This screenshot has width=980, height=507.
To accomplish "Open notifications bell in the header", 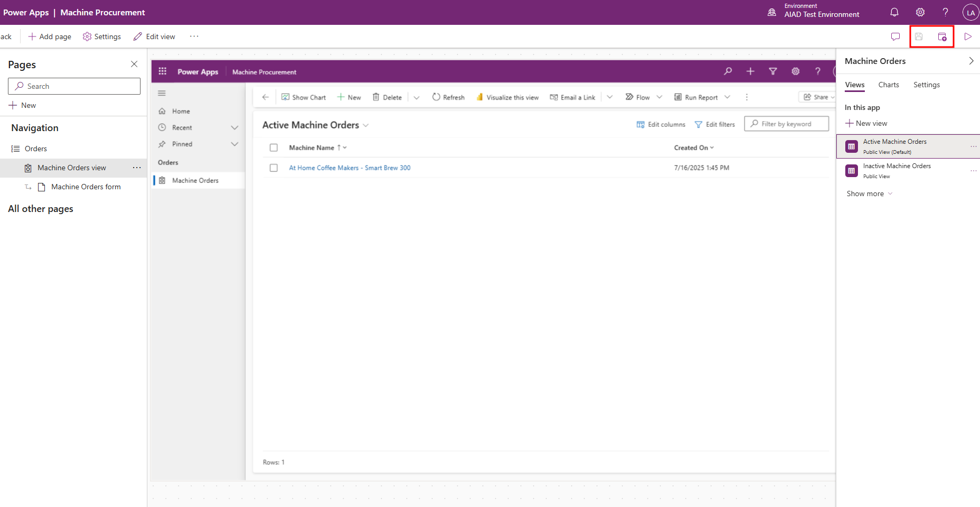I will click(x=894, y=12).
